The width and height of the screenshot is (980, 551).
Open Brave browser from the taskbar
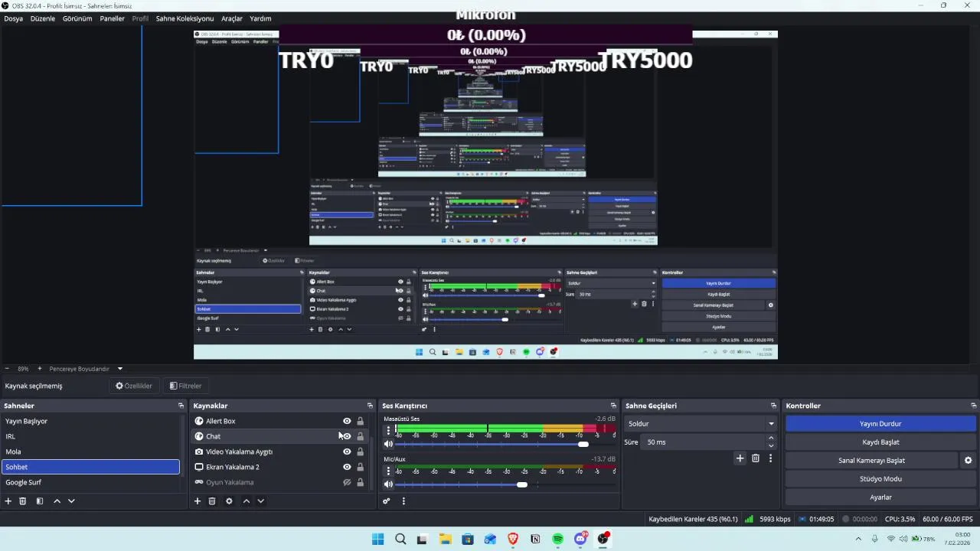tap(513, 539)
